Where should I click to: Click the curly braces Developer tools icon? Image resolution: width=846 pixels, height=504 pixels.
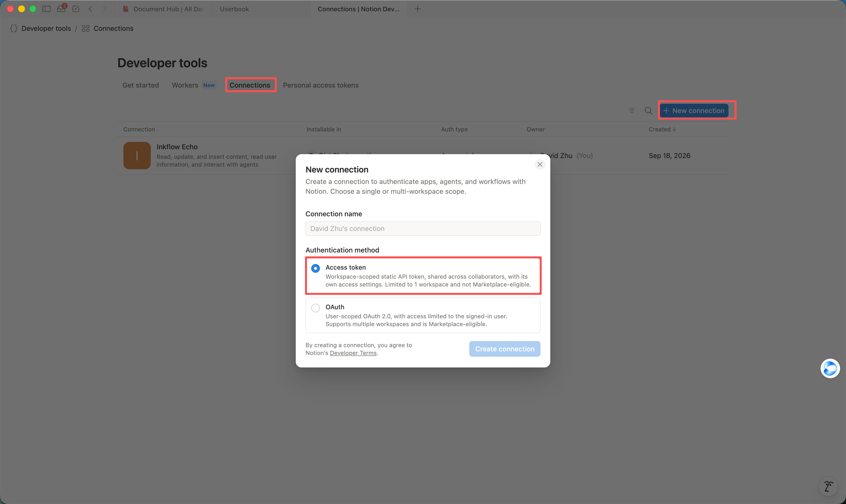[x=14, y=29]
